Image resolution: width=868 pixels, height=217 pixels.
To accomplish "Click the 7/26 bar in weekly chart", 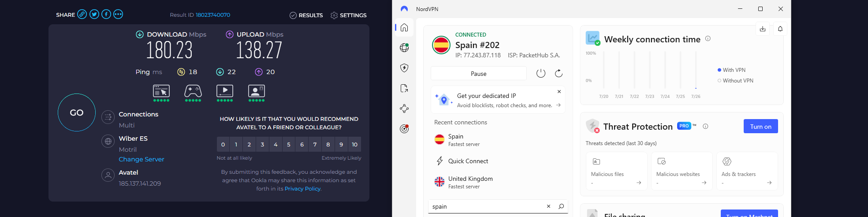I will pos(696,70).
